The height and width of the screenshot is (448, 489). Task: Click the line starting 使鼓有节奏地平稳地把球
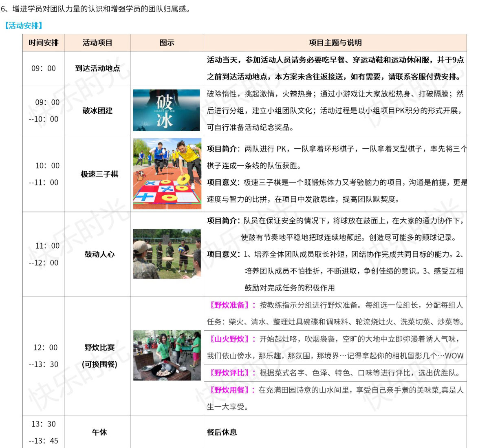(348, 237)
